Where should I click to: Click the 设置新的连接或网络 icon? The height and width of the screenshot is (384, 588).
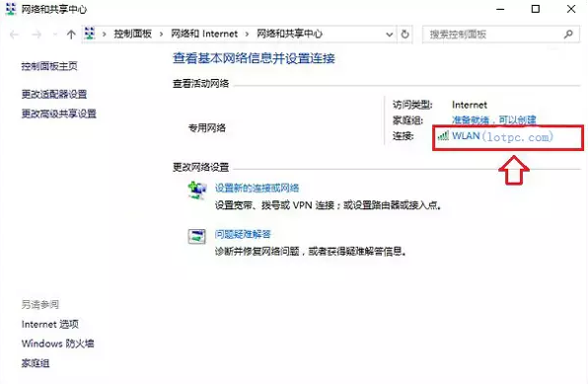point(197,190)
